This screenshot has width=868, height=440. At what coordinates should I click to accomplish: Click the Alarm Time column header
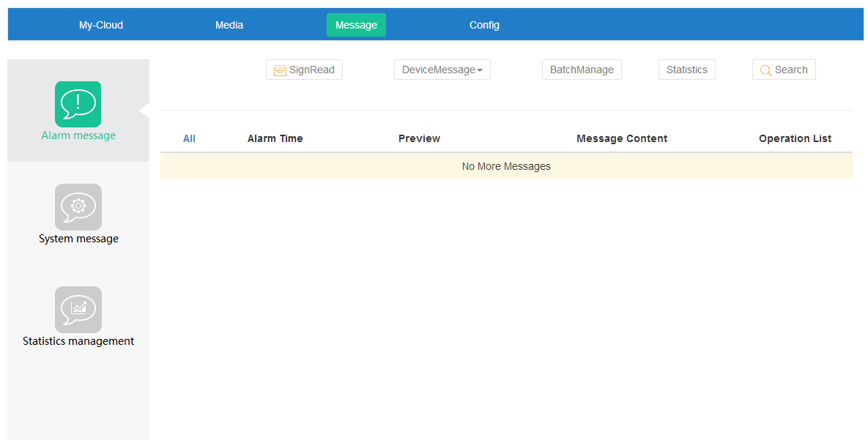point(275,138)
